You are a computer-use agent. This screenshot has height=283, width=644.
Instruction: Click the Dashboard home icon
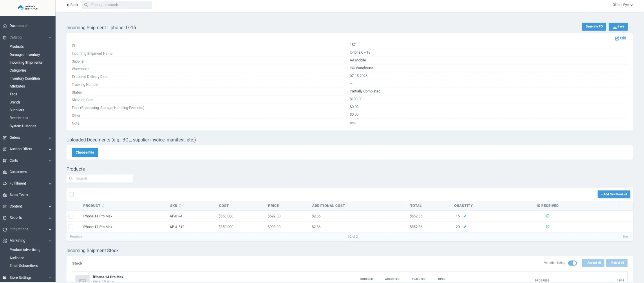tap(5, 26)
